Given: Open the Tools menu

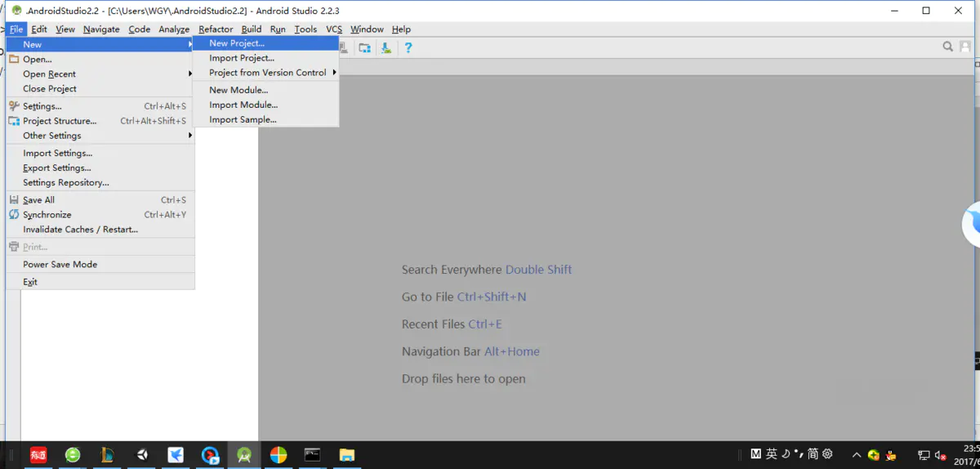Looking at the screenshot, I should pos(305,29).
